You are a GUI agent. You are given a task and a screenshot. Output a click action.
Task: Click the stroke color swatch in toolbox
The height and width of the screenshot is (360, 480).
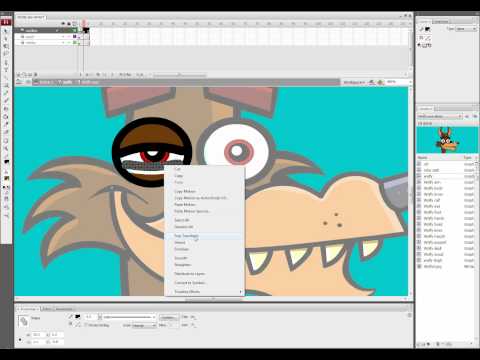click(x=6, y=162)
